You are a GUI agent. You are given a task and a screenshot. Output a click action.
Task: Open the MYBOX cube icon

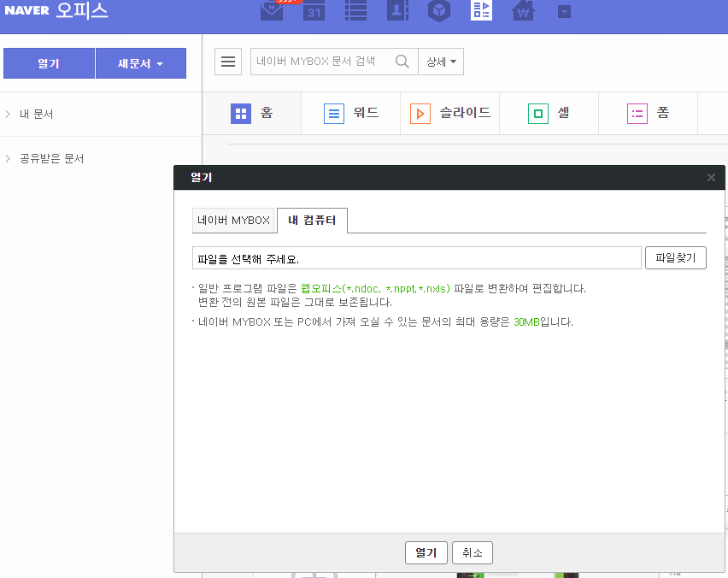pos(439,10)
